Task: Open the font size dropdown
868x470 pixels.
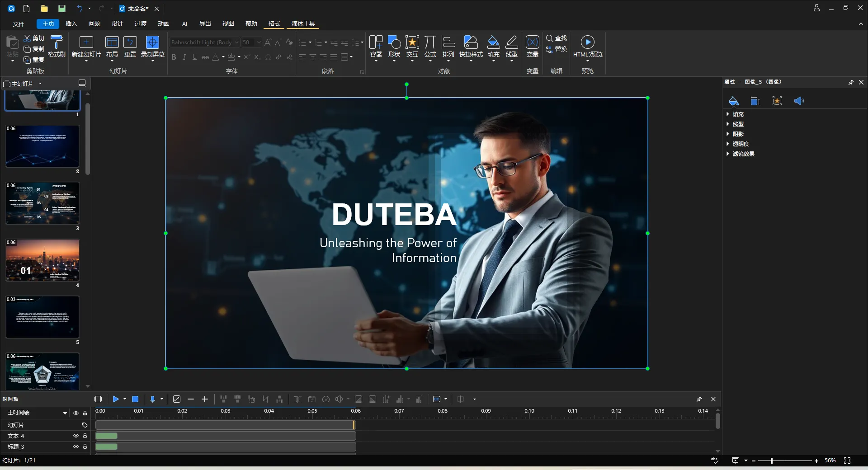Action: [259, 42]
